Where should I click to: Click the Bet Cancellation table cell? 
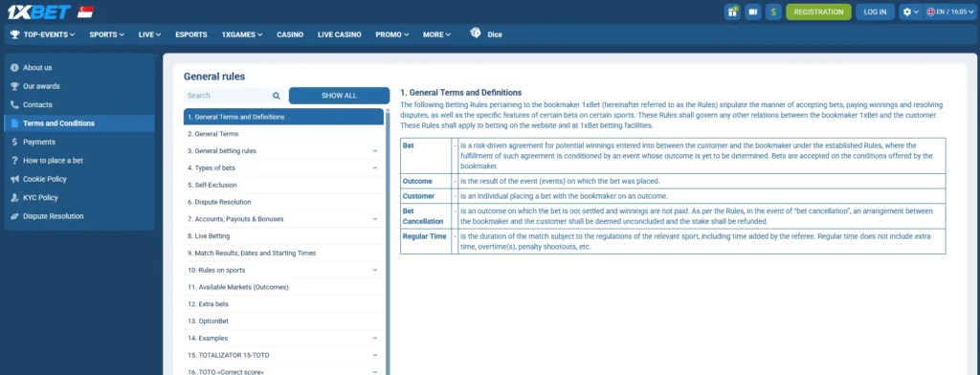point(425,216)
